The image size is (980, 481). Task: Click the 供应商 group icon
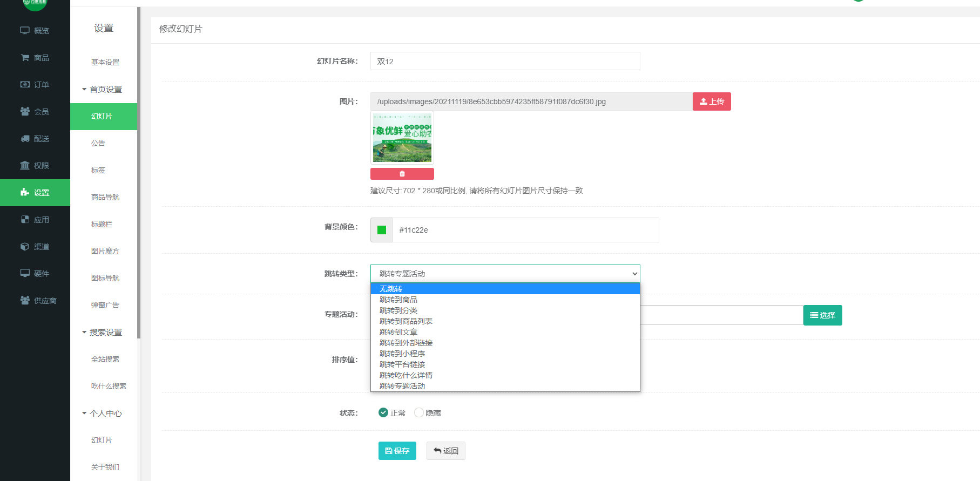pyautogui.click(x=25, y=300)
